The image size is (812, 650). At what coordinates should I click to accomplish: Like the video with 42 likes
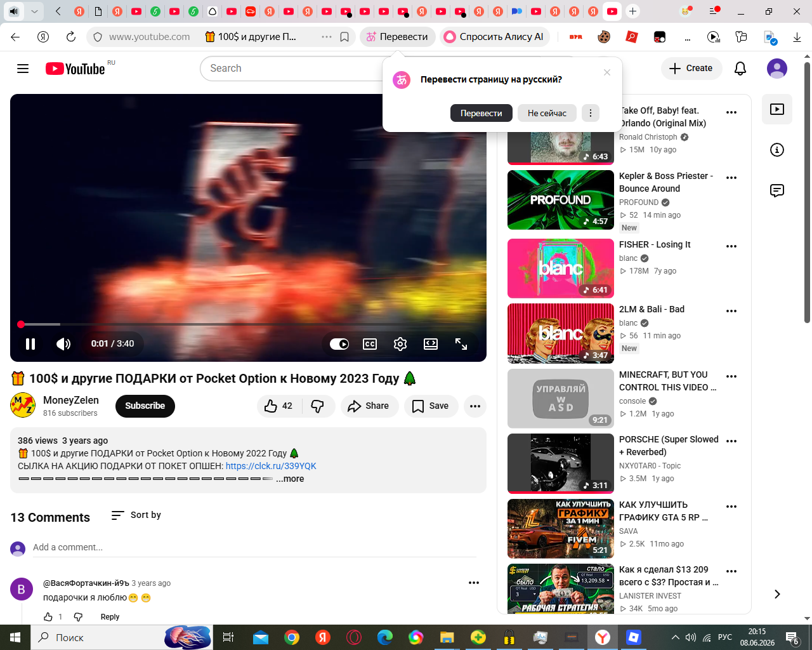click(279, 406)
